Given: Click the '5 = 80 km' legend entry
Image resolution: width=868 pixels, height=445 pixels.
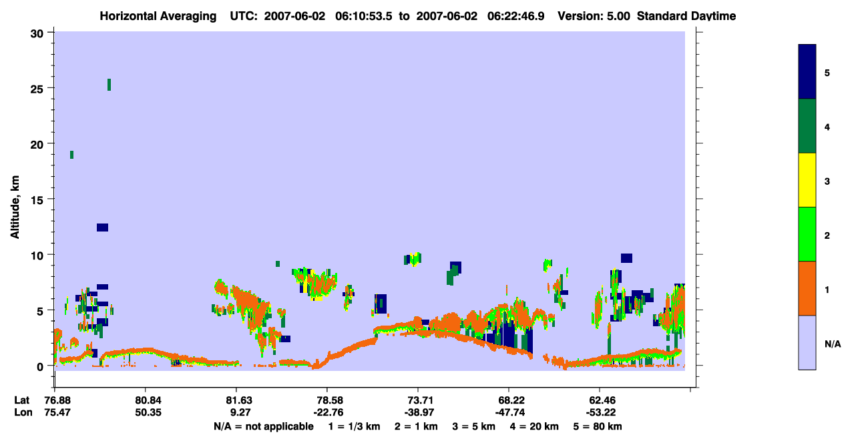Looking at the screenshot, I should coord(599,426).
